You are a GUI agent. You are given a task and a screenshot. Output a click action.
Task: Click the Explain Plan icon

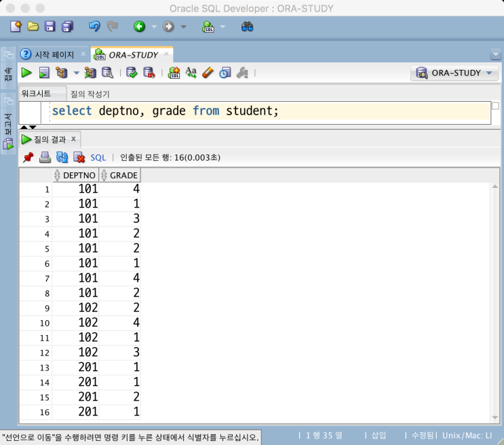[62, 73]
